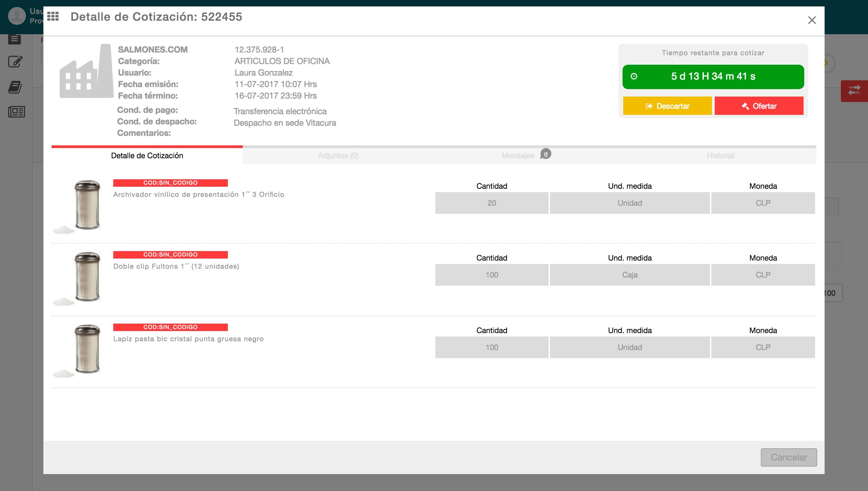Click the clock icon in countdown bar
The height and width of the screenshot is (491, 868).
tap(634, 77)
